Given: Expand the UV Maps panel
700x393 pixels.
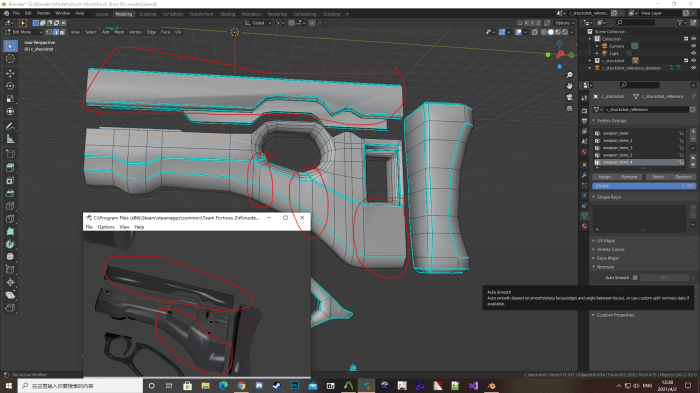Looking at the screenshot, I should (x=605, y=241).
